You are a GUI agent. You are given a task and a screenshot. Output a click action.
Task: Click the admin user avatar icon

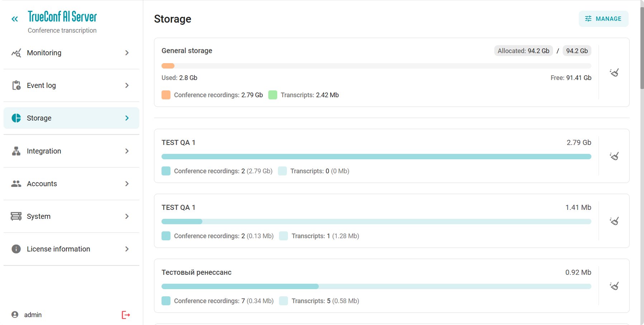pyautogui.click(x=15, y=315)
